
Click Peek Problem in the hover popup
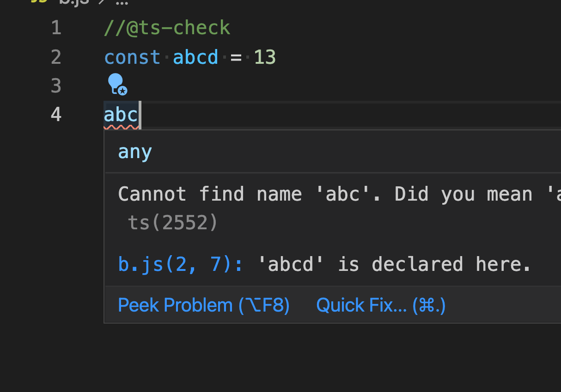click(203, 305)
